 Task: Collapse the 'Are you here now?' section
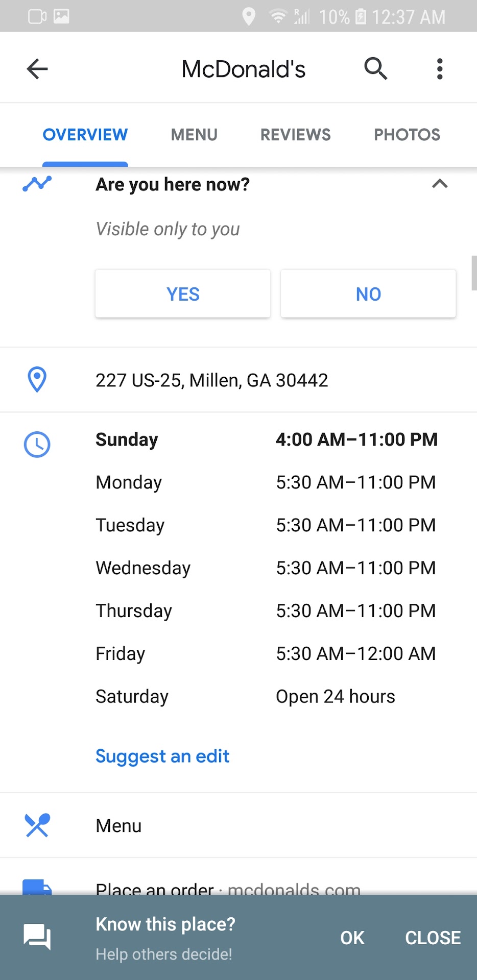point(440,184)
